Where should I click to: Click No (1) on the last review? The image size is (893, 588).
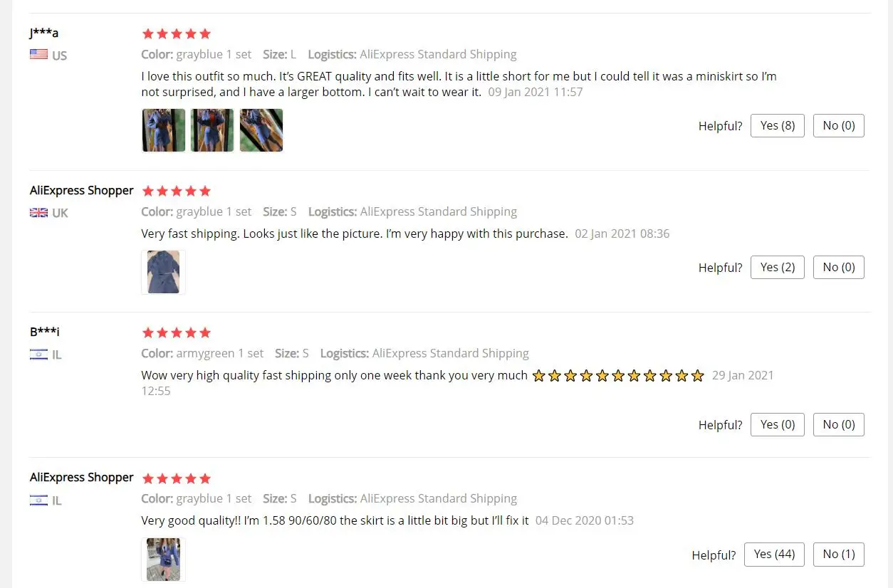[839, 554]
